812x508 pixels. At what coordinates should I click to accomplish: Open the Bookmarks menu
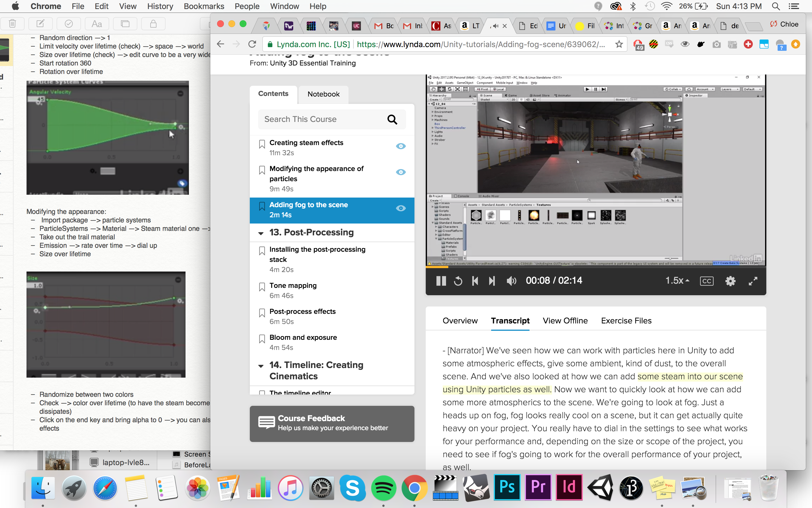coord(204,6)
